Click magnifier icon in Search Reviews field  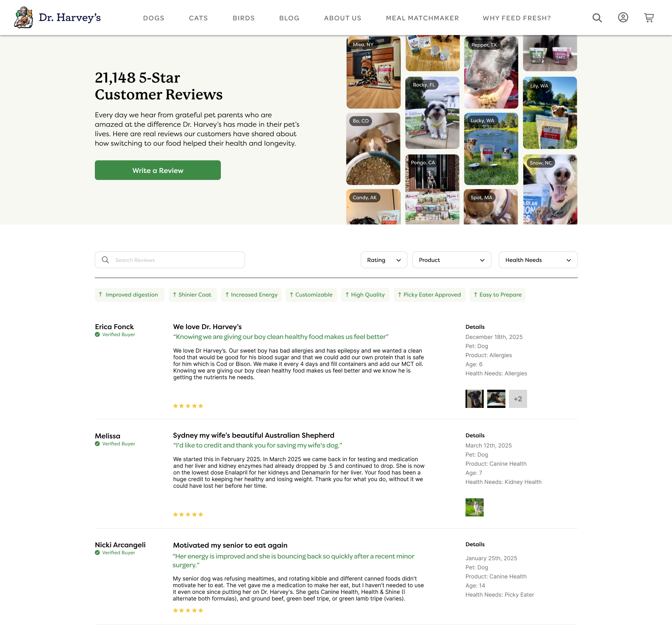tap(105, 260)
